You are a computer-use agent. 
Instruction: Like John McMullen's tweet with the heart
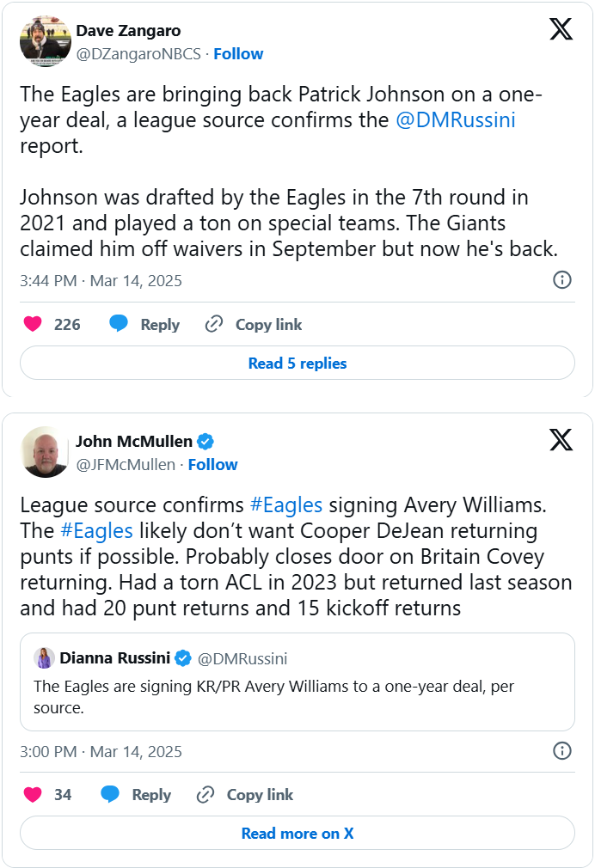point(33,794)
